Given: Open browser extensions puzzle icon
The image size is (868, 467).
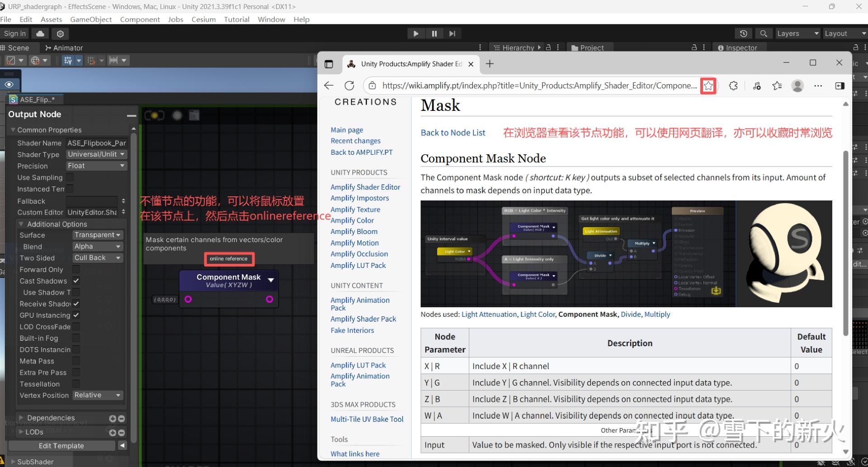Looking at the screenshot, I should pyautogui.click(x=733, y=86).
